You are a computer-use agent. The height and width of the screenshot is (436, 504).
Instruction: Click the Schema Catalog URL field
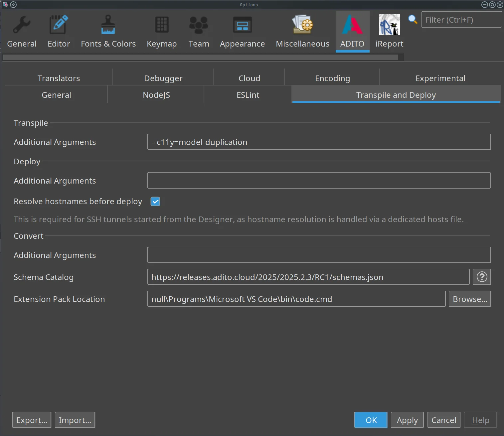click(308, 277)
